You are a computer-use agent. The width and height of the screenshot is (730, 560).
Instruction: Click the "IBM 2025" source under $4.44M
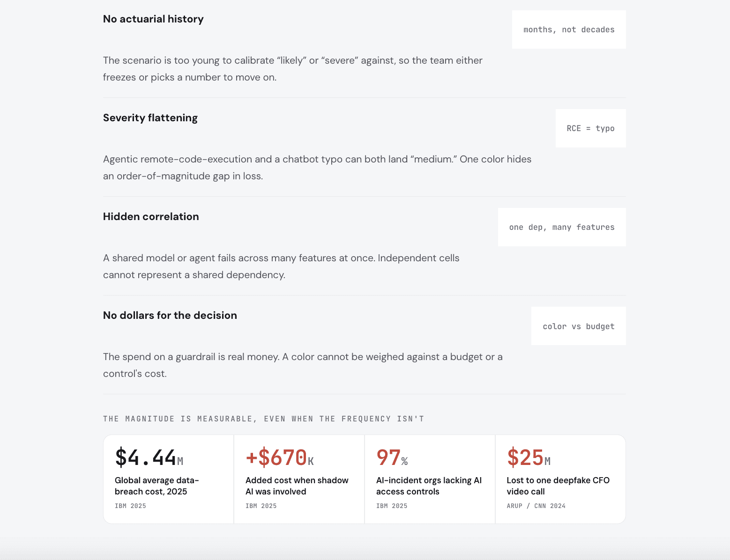[130, 506]
